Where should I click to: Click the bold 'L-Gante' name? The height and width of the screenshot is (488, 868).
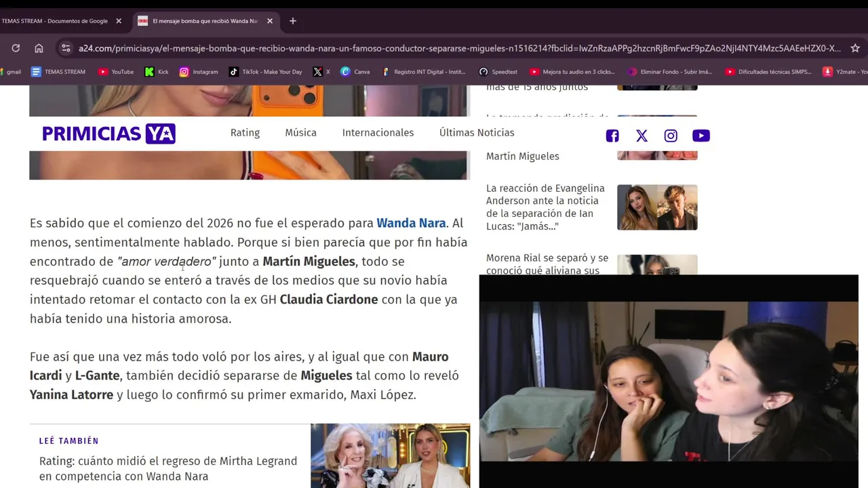point(97,375)
